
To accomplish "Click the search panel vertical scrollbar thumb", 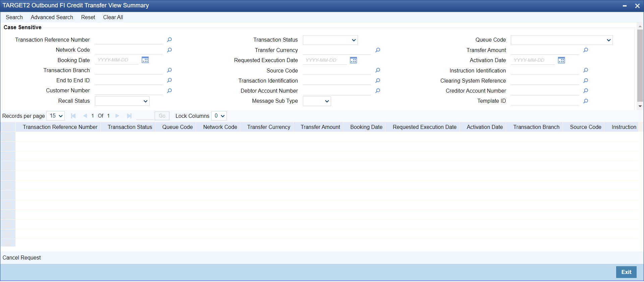I will pos(640,65).
